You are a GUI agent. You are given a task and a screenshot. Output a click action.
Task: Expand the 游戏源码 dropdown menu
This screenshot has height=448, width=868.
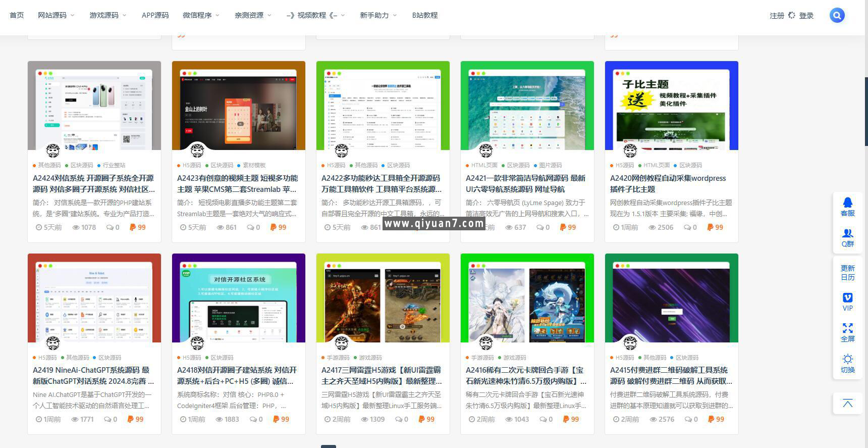click(x=107, y=15)
